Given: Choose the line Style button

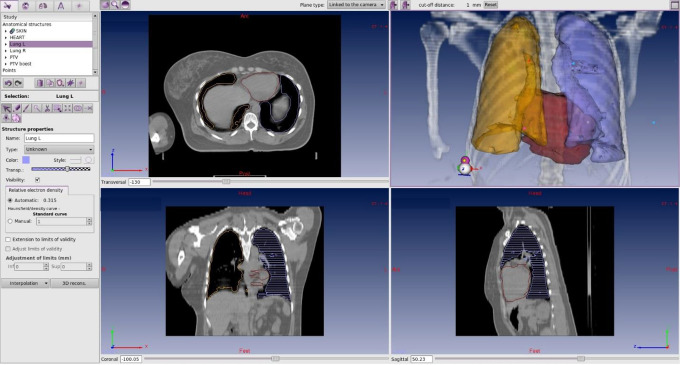Looking at the screenshot, I should (x=75, y=160).
